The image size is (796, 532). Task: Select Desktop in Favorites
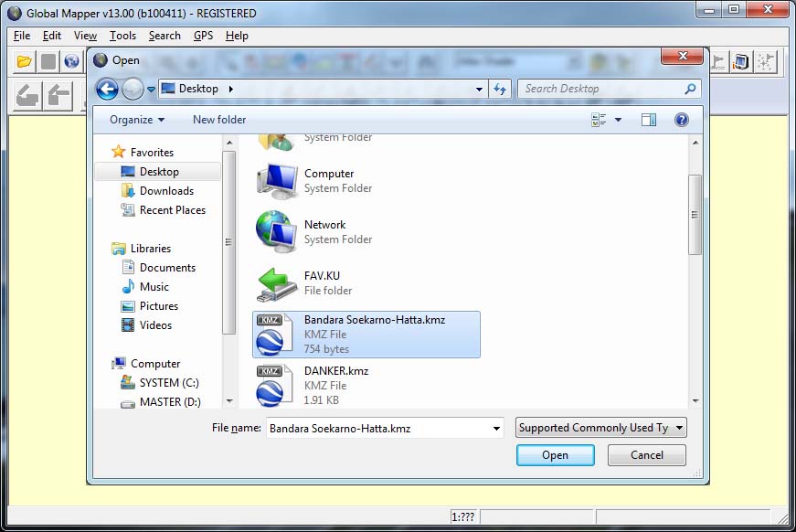click(x=158, y=172)
